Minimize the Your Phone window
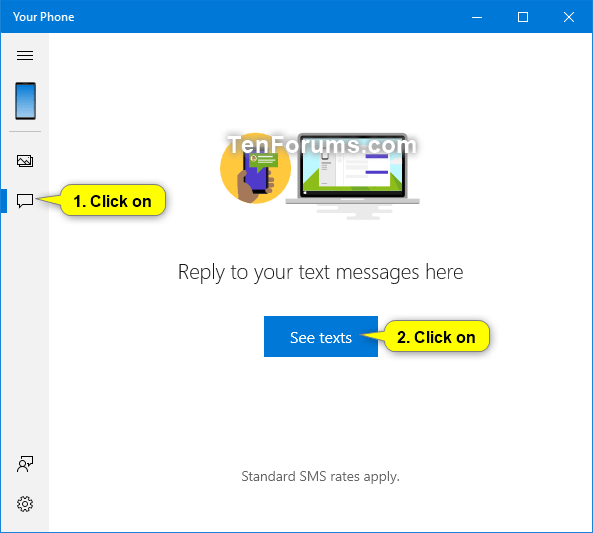 click(477, 17)
